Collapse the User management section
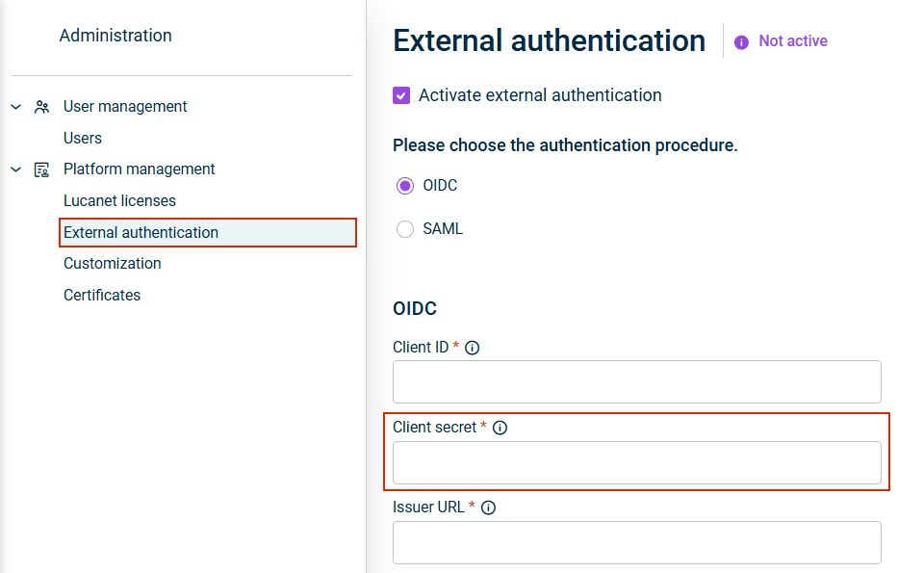 tap(16, 107)
